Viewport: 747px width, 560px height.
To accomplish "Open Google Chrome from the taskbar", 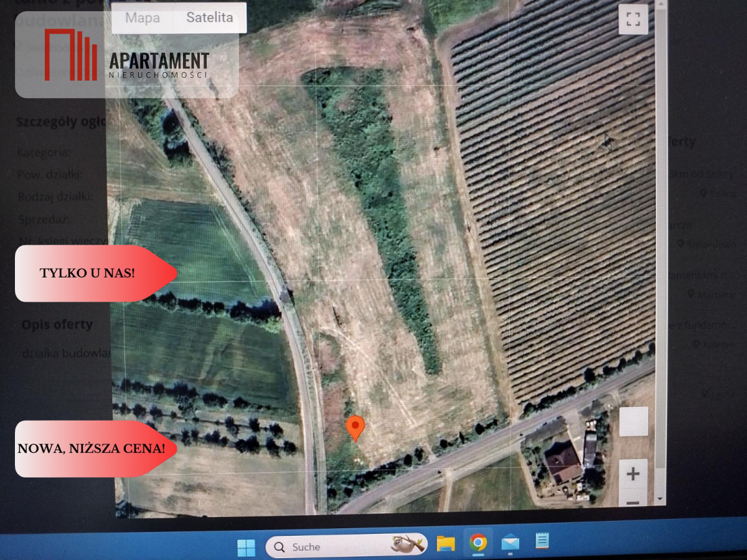I will point(478,543).
